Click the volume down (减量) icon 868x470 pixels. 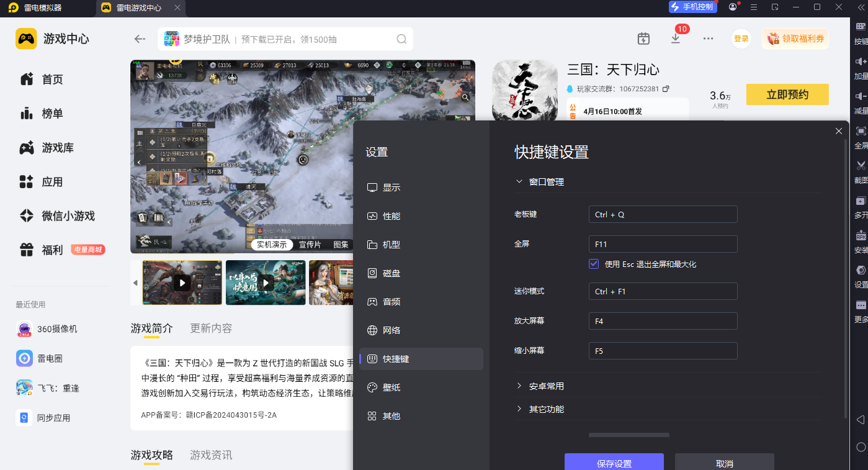tap(861, 96)
